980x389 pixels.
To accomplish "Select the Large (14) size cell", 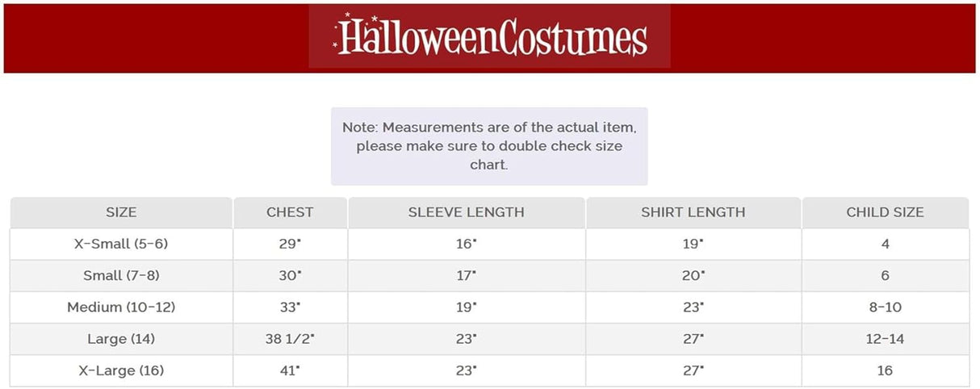I will click(x=121, y=339).
